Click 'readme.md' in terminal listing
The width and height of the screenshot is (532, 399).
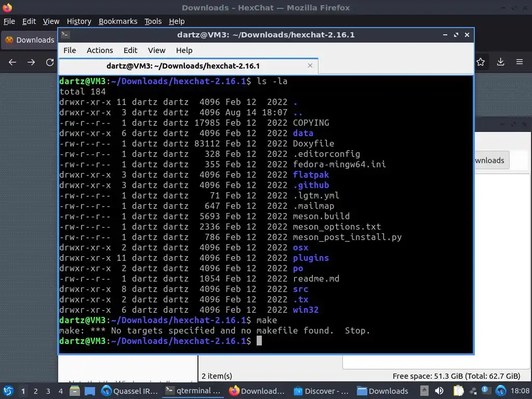[316, 278]
